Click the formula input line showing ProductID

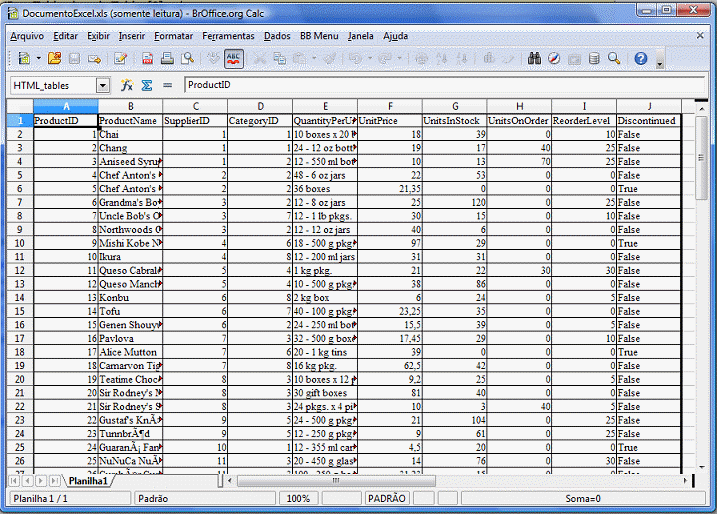coord(444,85)
